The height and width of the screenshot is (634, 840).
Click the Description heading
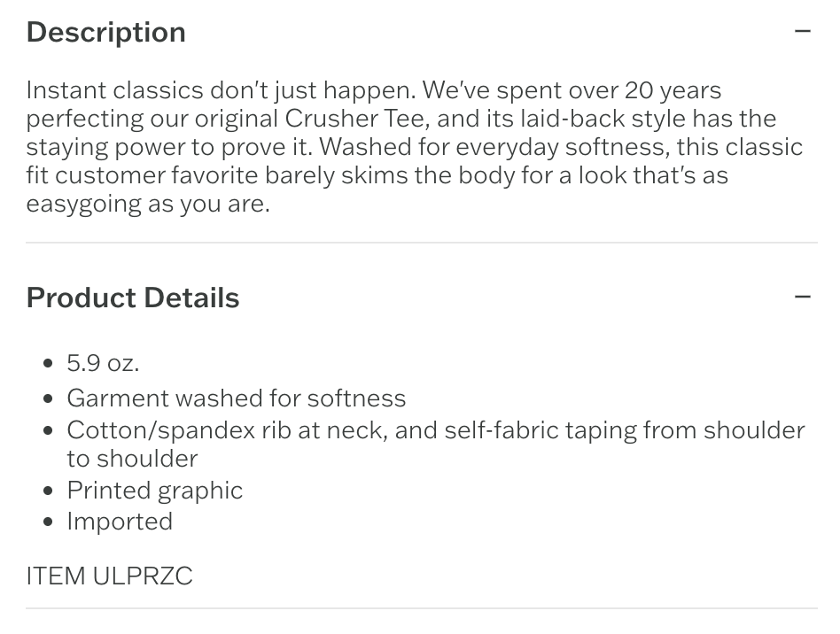click(106, 32)
